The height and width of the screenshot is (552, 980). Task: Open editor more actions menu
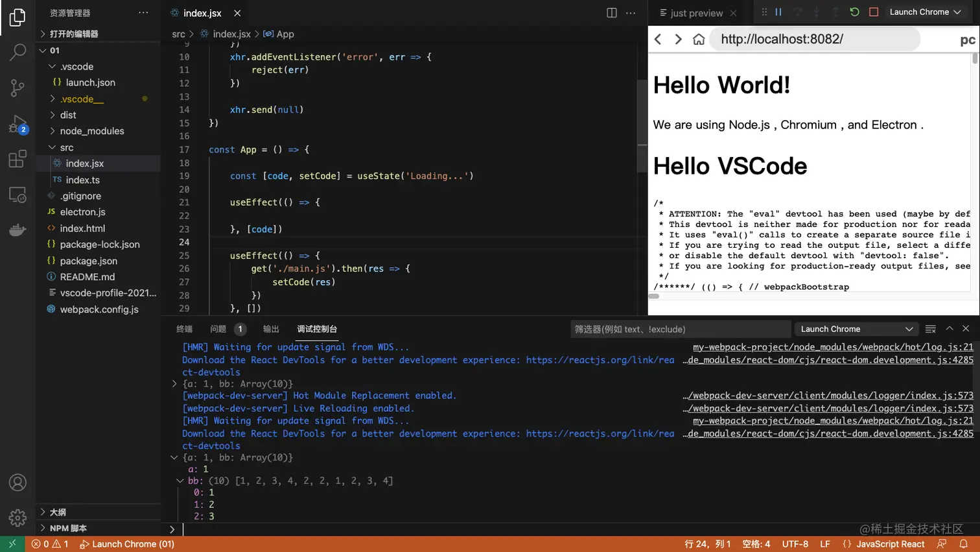click(x=631, y=13)
